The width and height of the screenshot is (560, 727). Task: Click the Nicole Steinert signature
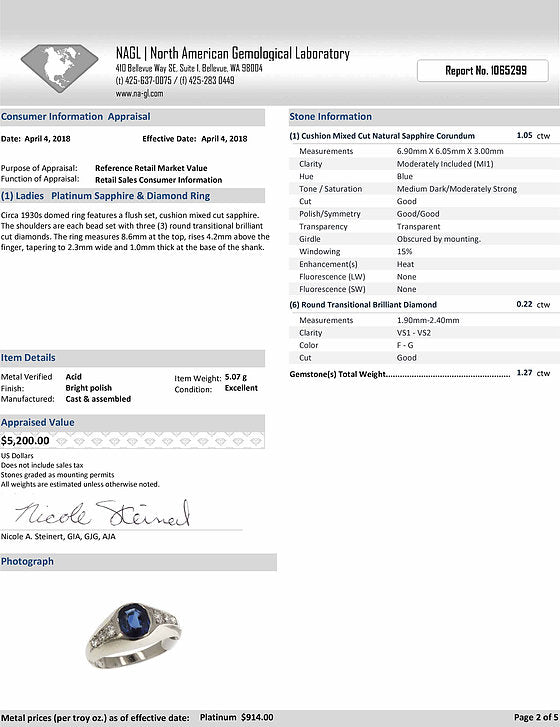coord(102,514)
